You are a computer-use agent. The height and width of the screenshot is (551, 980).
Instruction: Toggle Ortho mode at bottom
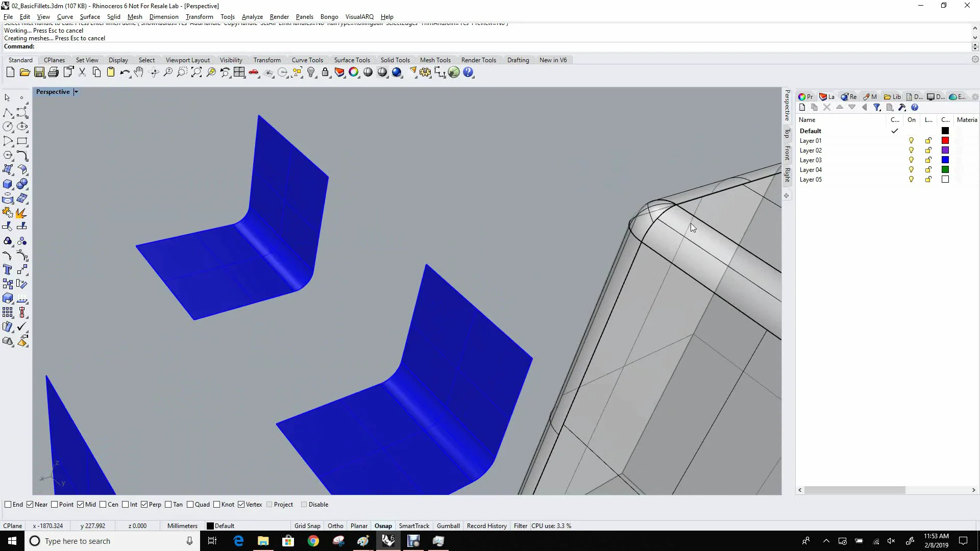[335, 525]
